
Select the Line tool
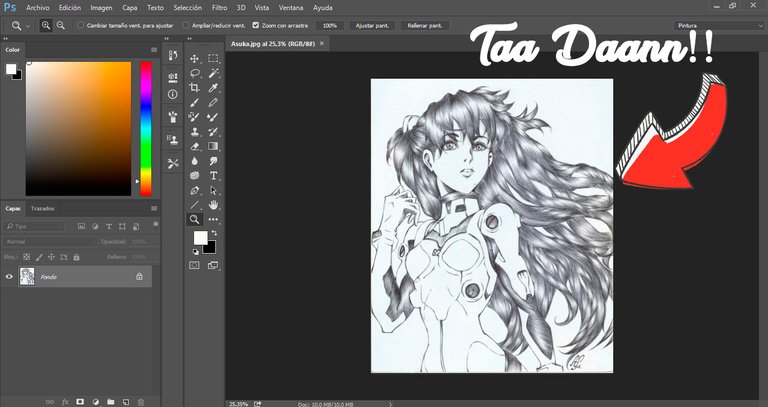194,205
